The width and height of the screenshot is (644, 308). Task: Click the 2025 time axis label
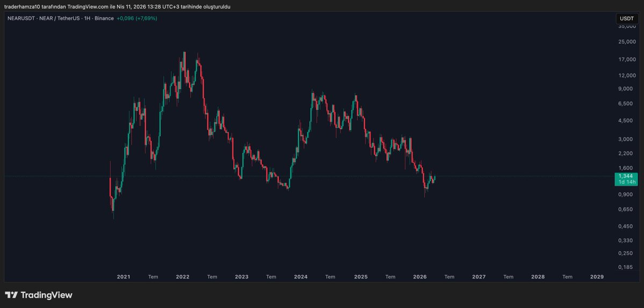(360, 277)
